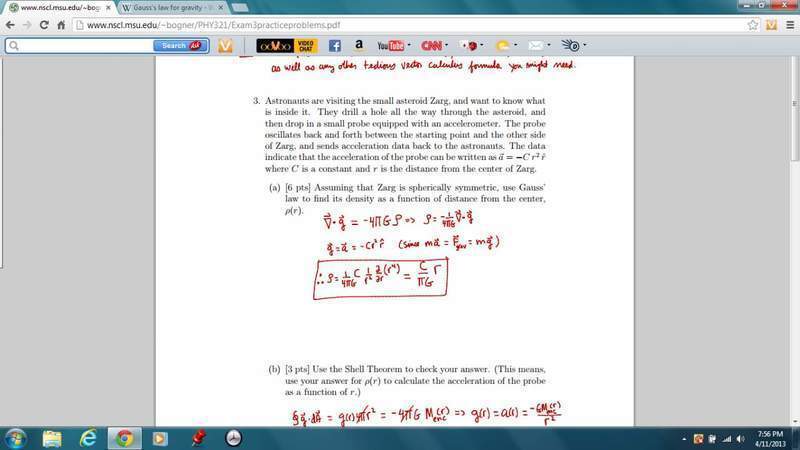
Task: Click the weather icon in the toolbar
Action: coord(502,46)
